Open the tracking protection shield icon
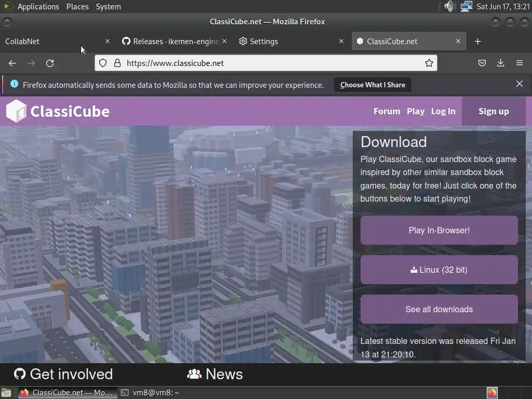The width and height of the screenshot is (532, 399). click(103, 63)
